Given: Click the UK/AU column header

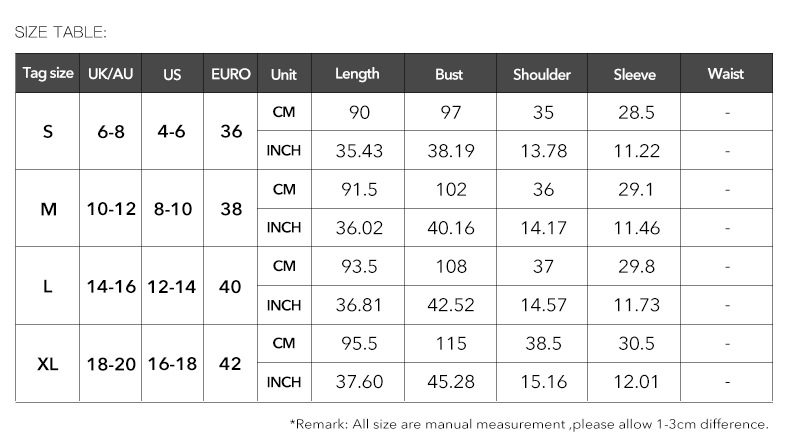Looking at the screenshot, I should 111,74.
